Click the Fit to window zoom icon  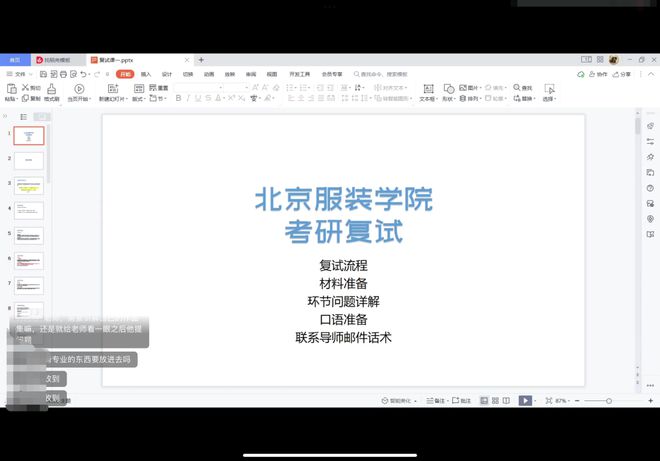[x=549, y=400]
